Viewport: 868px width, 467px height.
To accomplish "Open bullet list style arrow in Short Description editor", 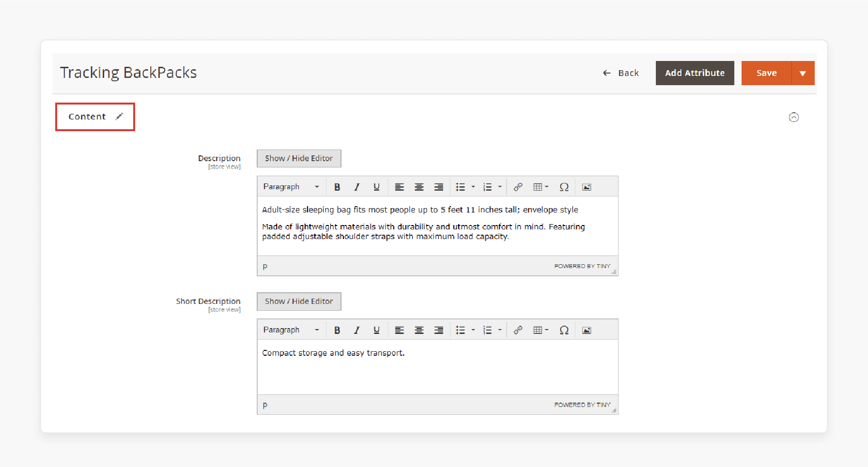I will [473, 330].
